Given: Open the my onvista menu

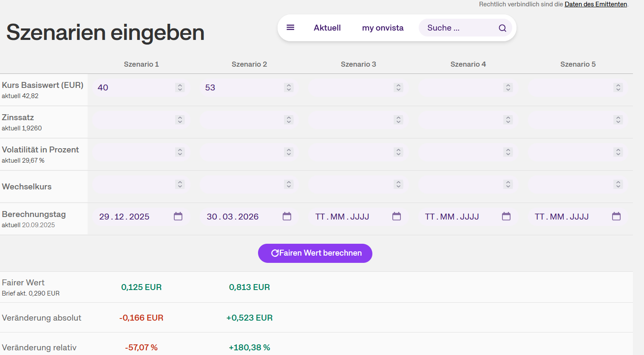Looking at the screenshot, I should (383, 28).
